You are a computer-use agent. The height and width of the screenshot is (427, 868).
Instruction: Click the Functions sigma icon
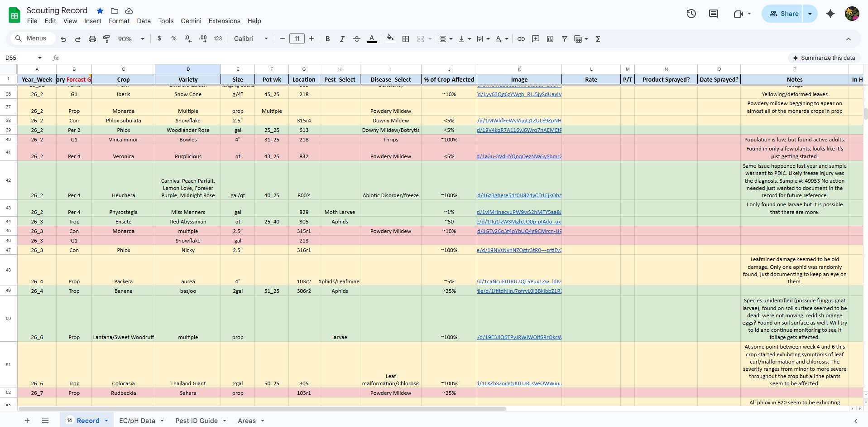tap(598, 39)
